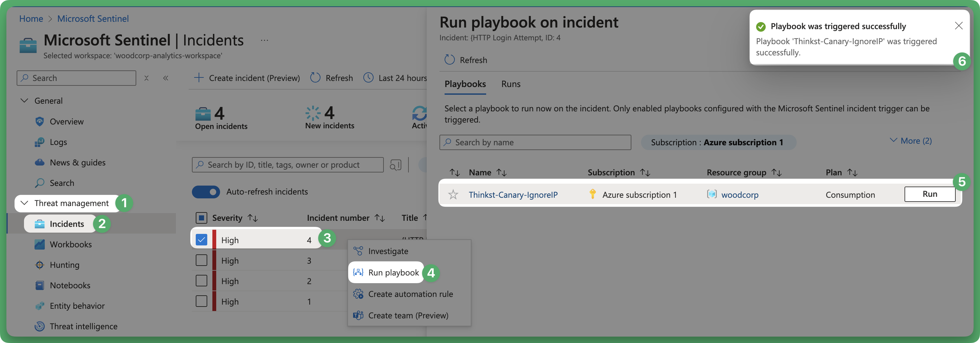Run the Thinkst-Canary-IgnoreIP playbook
This screenshot has width=980, height=343.
[930, 194]
